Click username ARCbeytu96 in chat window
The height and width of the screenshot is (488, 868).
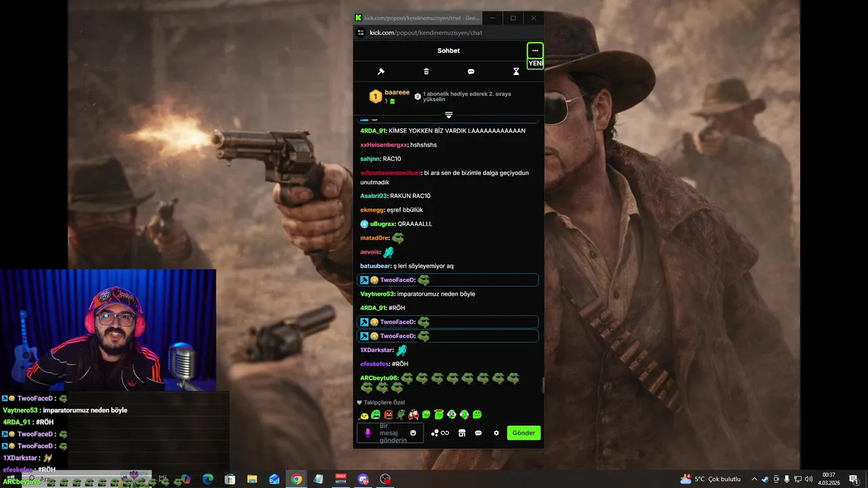click(x=379, y=378)
